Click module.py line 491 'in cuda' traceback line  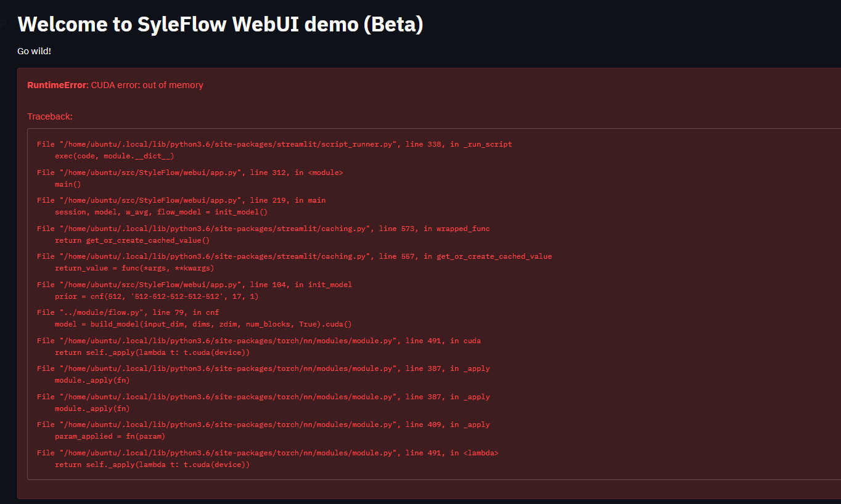[259, 341]
